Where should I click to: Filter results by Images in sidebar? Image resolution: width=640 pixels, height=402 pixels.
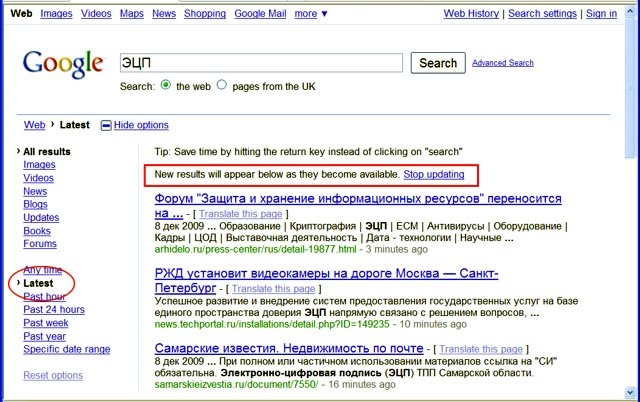tap(39, 164)
